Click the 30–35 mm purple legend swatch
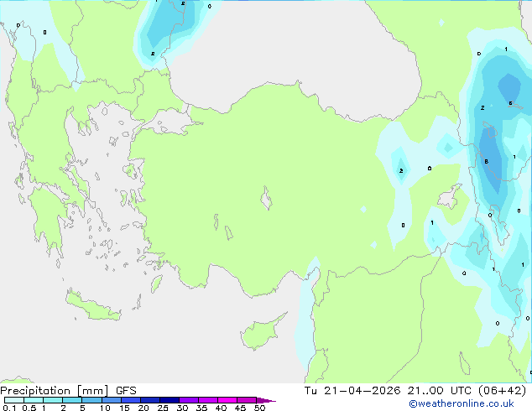 tap(189, 400)
